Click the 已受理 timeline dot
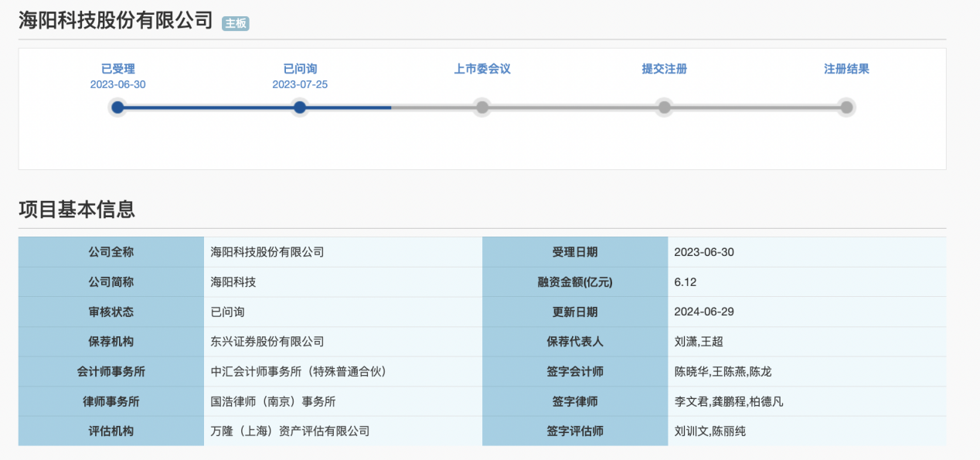 [x=117, y=107]
